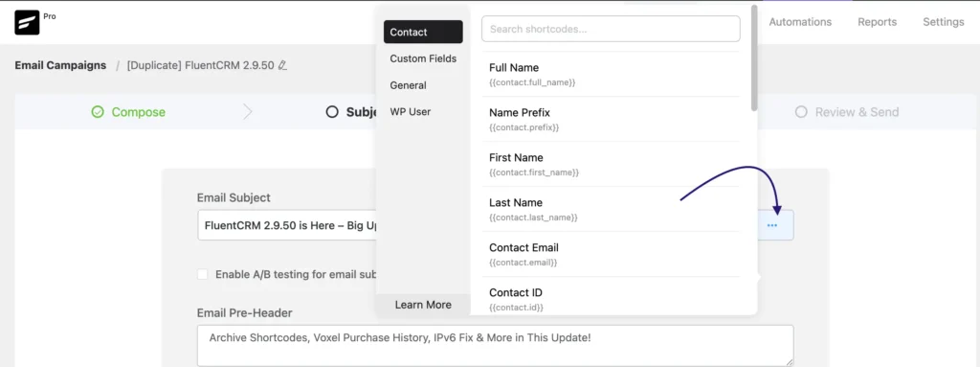Click the shortcode list scrollbar
Screen dimensions: 980x367
[x=754, y=57]
